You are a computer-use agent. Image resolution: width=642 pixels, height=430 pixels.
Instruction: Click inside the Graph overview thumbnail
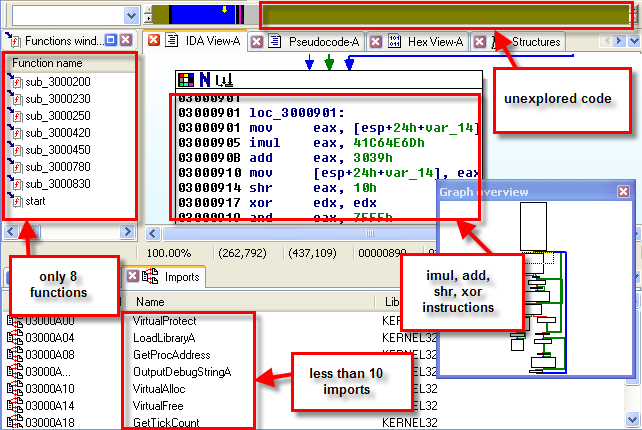pyautogui.click(x=538, y=290)
